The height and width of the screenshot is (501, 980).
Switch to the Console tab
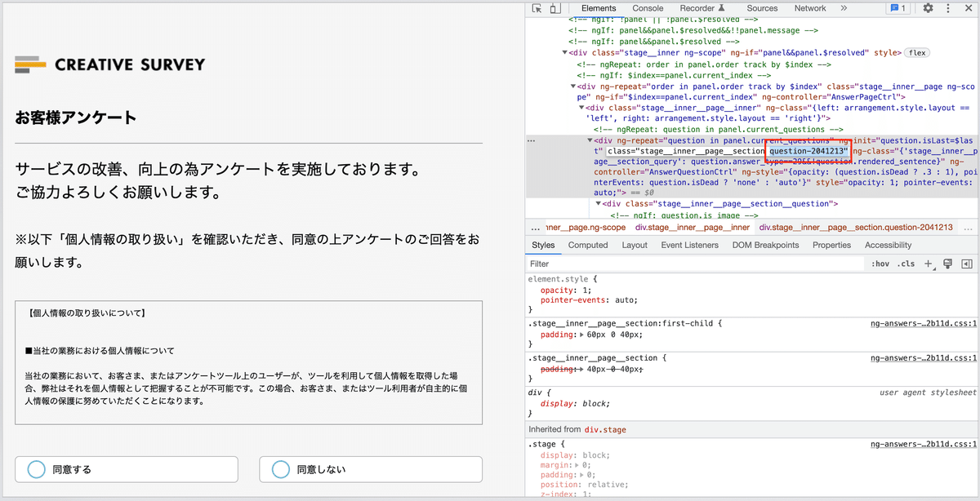coord(648,8)
